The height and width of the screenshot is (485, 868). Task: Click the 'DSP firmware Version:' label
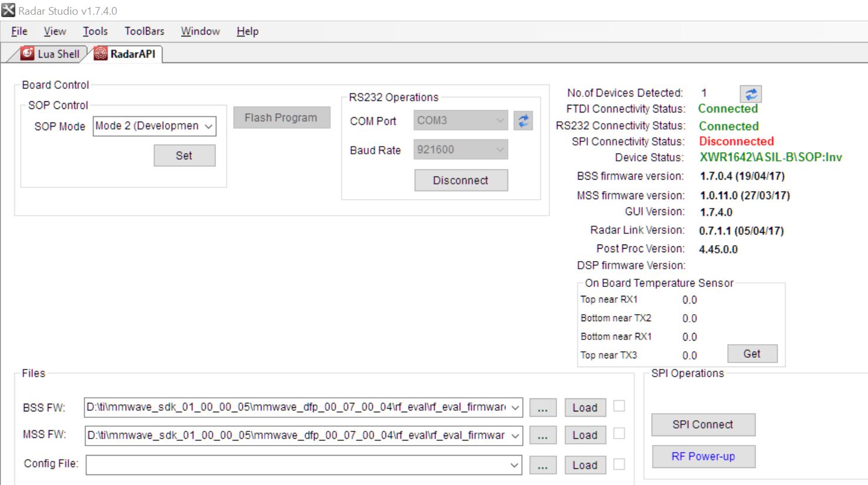click(x=631, y=266)
